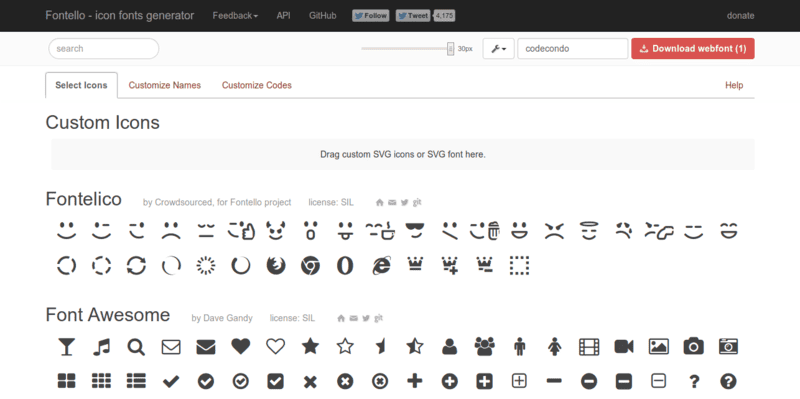Select the Internet Explorer icon
Viewport: 800px width, 399px height.
pos(381,266)
